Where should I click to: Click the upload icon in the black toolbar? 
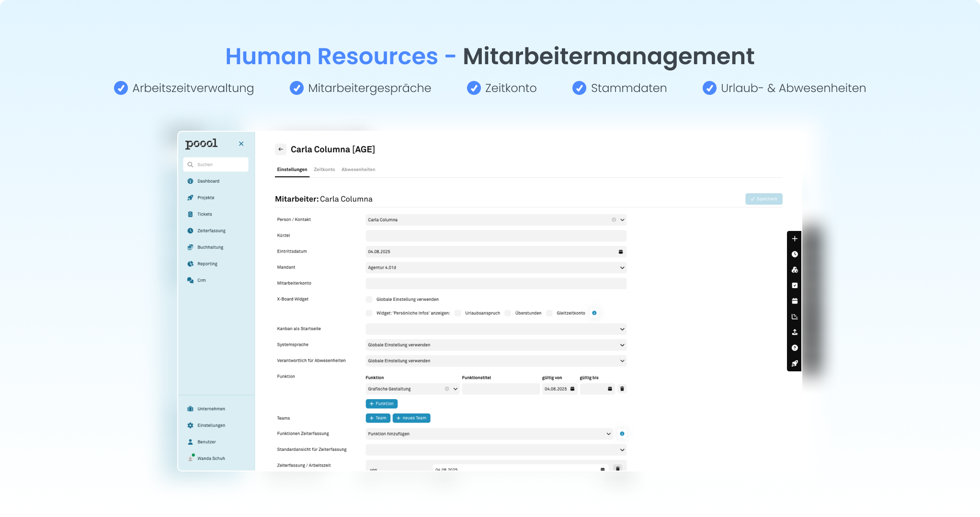795,332
